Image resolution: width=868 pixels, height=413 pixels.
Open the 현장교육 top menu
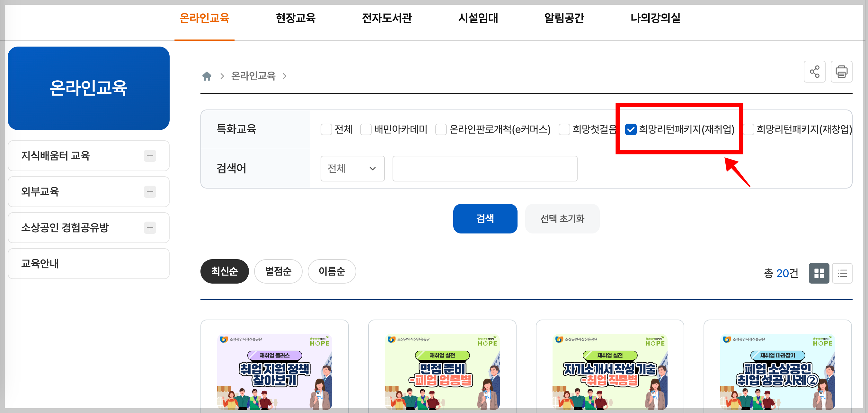pos(296,18)
